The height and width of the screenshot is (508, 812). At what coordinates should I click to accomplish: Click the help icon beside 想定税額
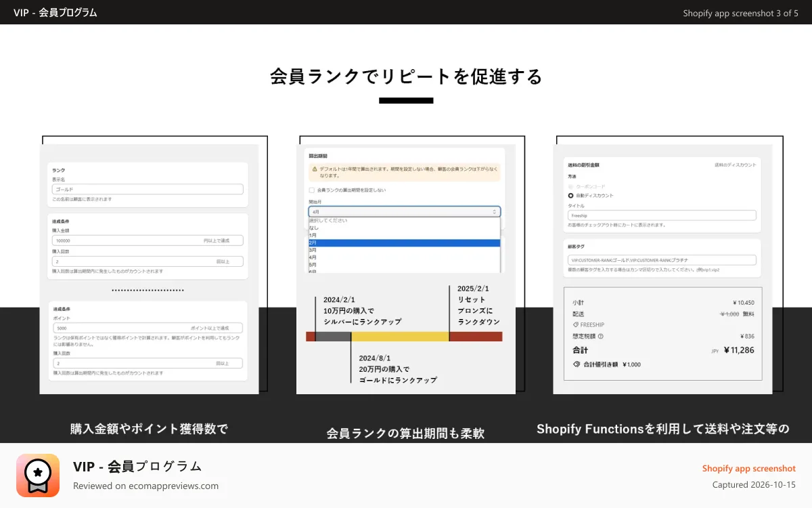click(x=600, y=336)
